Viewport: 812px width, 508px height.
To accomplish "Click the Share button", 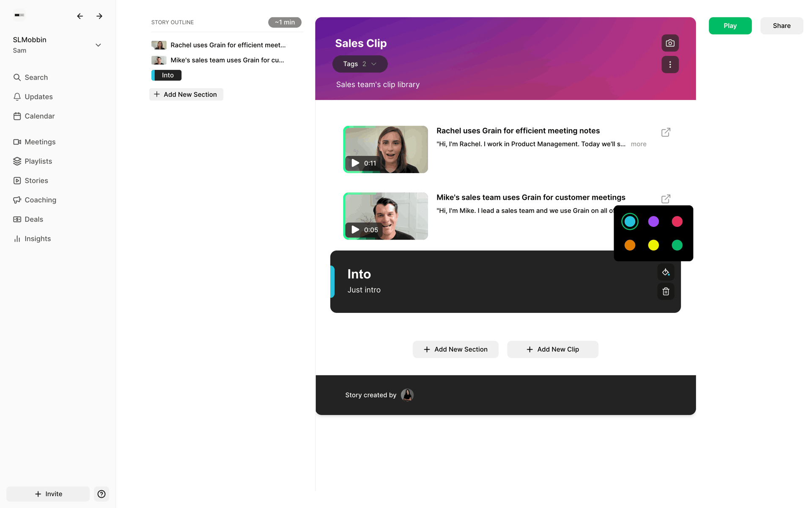I will coord(782,26).
